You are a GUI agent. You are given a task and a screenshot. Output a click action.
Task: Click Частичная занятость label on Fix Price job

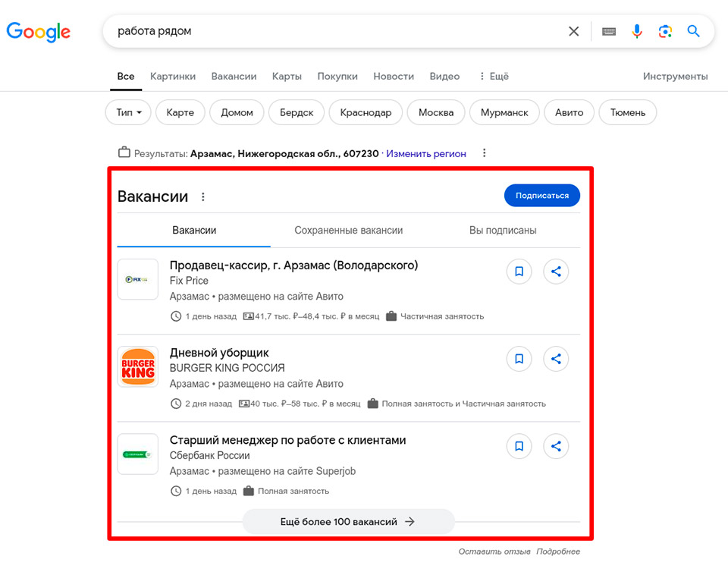pyautogui.click(x=442, y=316)
